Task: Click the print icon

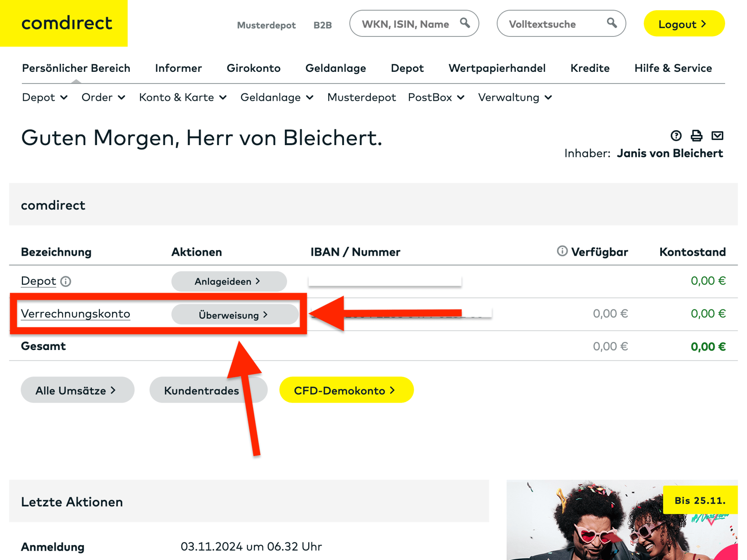Action: click(x=697, y=136)
